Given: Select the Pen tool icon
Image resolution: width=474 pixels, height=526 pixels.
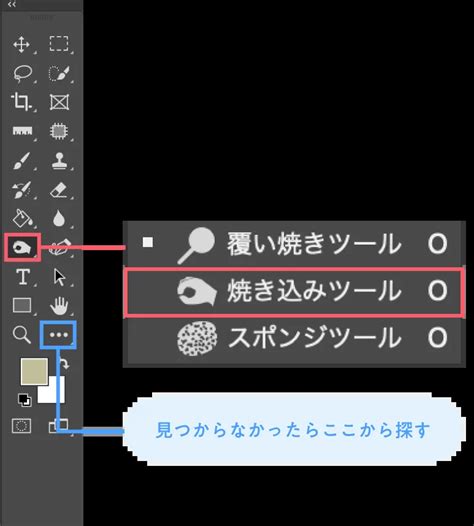Looking at the screenshot, I should point(60,248).
